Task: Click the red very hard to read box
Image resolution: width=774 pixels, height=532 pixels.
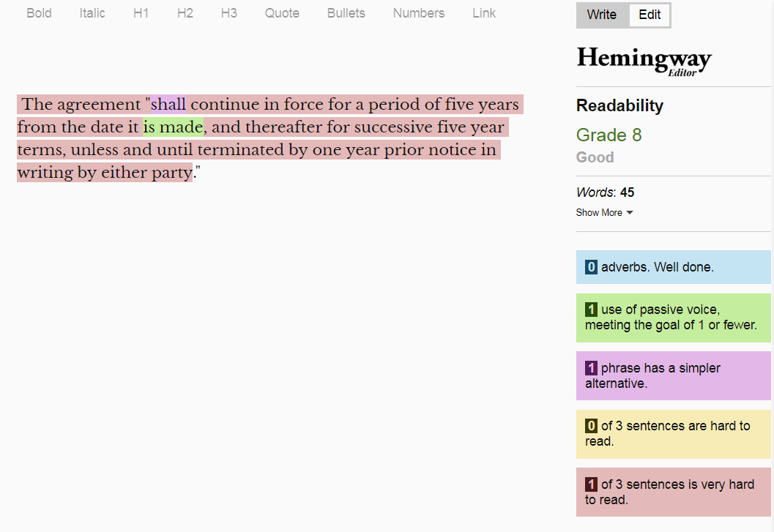Action: click(x=673, y=492)
